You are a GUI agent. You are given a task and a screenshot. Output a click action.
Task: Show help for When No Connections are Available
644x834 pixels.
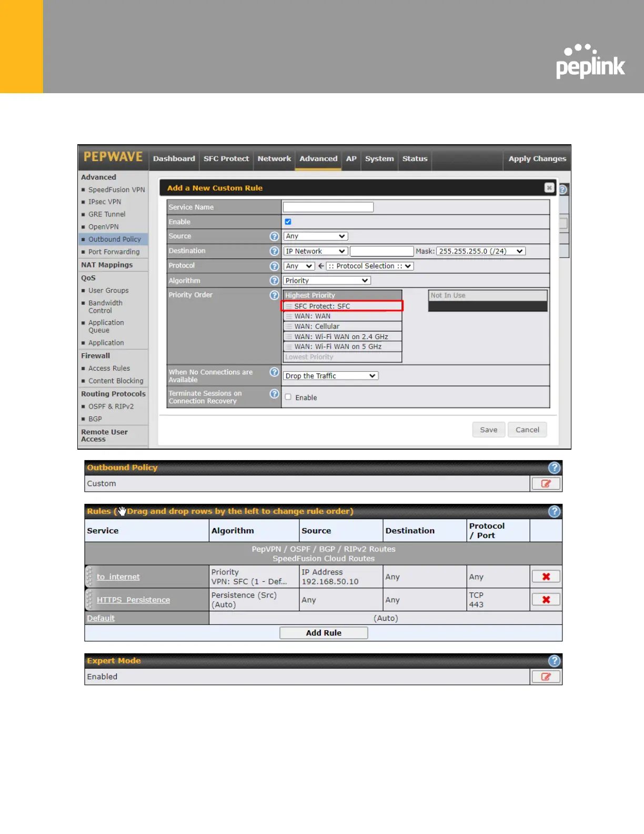pyautogui.click(x=274, y=372)
